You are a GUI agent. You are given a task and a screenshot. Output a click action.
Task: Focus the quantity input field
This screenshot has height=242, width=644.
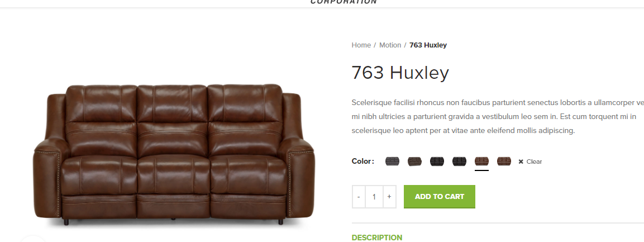point(374,197)
